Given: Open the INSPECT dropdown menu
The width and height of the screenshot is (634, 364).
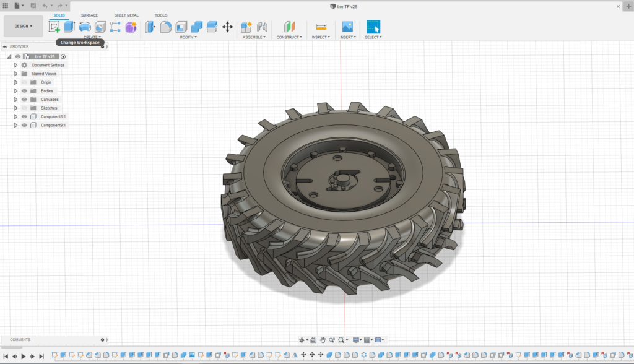Looking at the screenshot, I should point(321,37).
